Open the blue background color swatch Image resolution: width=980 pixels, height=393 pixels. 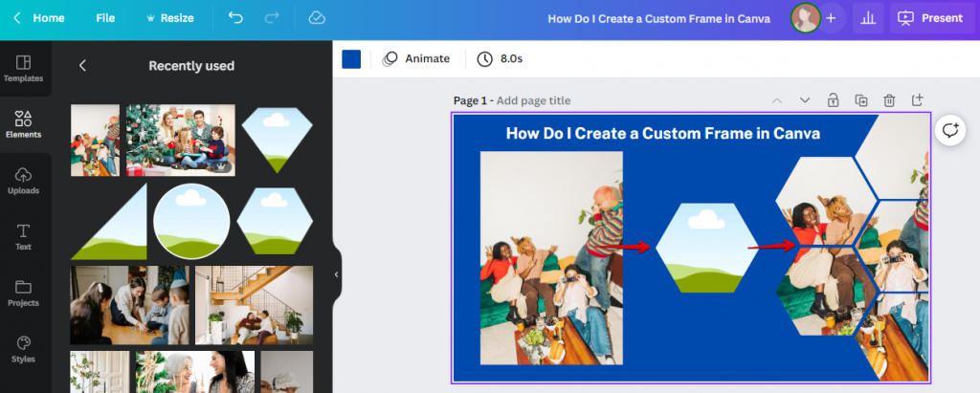coord(351,58)
